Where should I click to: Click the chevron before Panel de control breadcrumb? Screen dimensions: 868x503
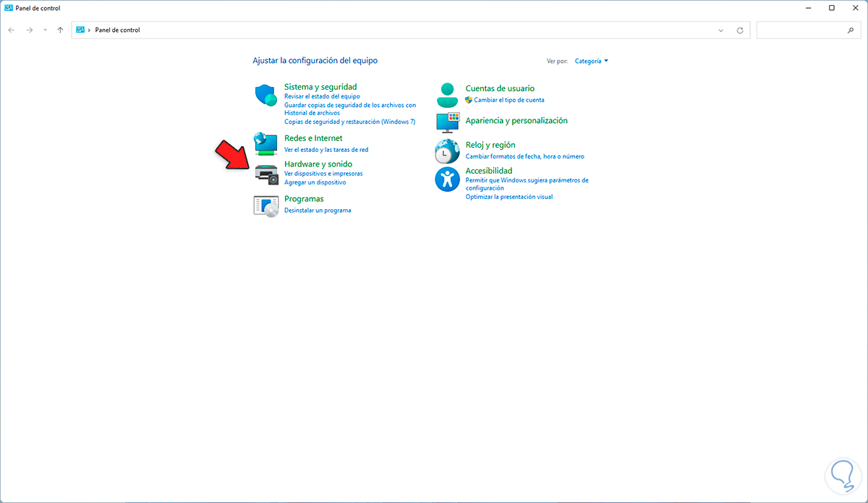click(x=90, y=30)
